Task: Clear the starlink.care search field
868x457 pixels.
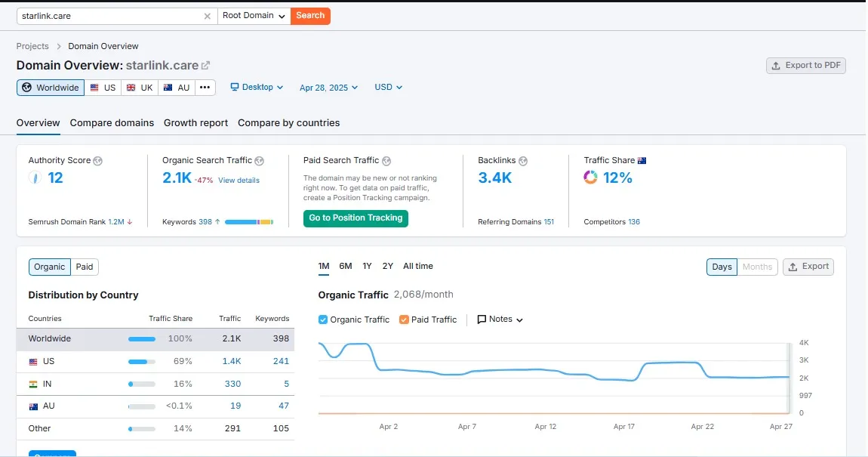Action: pos(208,16)
